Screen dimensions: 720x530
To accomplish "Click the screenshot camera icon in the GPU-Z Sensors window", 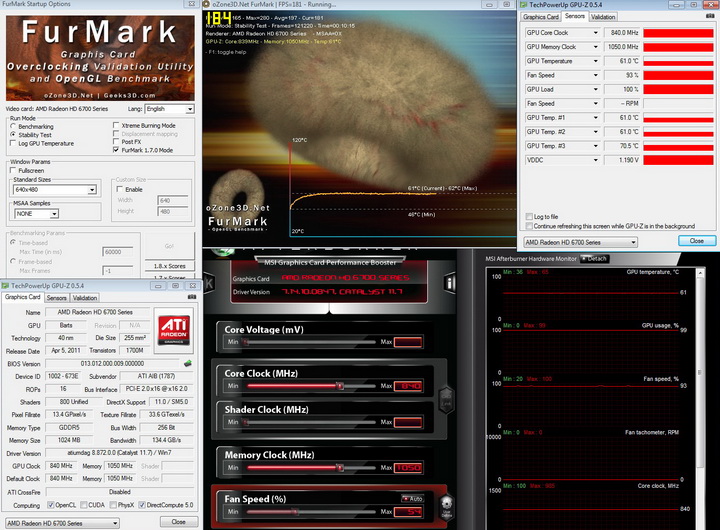I will (x=710, y=16).
